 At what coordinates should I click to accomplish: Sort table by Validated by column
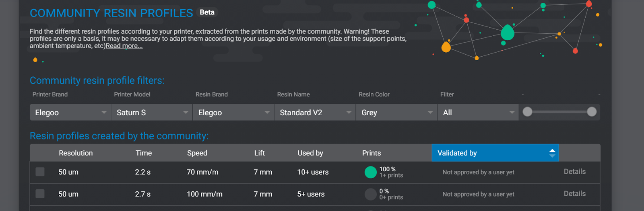click(495, 153)
